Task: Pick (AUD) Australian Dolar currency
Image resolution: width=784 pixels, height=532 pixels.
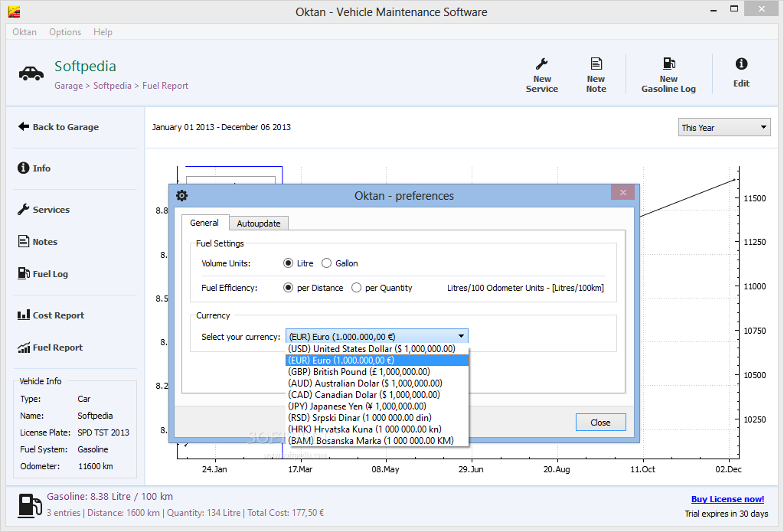Action: click(377, 383)
